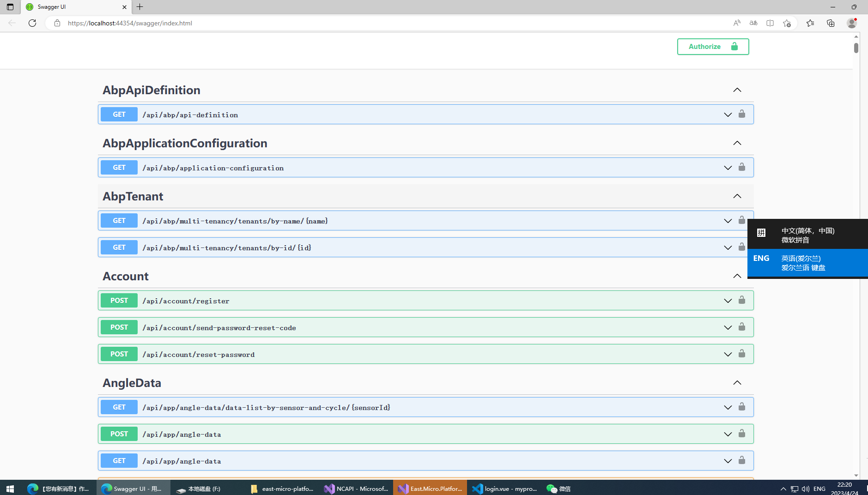Collapse the AbpApiDefinition section
Image resolution: width=868 pixels, height=495 pixels.
pyautogui.click(x=737, y=90)
